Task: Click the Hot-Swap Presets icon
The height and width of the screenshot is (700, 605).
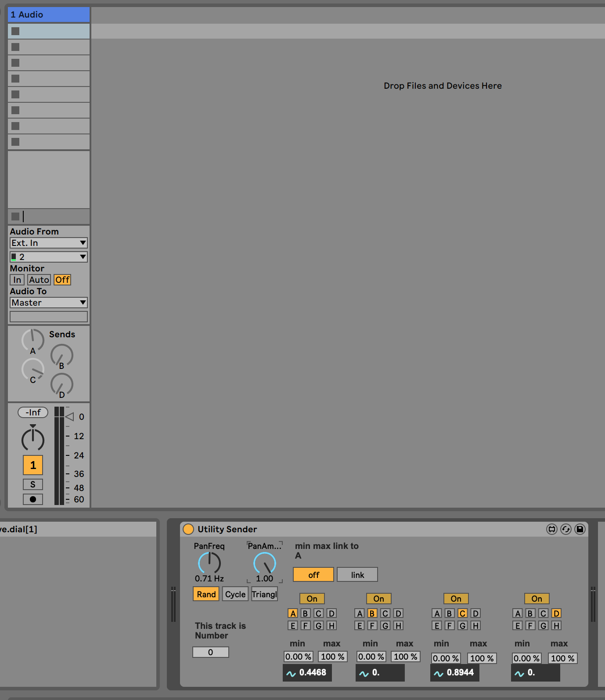Action: tap(566, 529)
